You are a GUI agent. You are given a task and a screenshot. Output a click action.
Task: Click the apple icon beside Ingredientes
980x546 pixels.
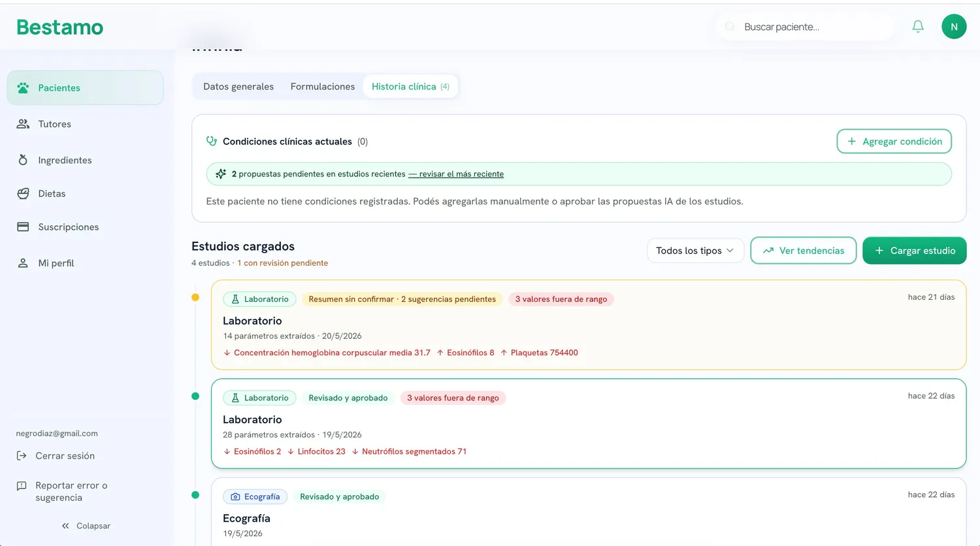click(23, 160)
